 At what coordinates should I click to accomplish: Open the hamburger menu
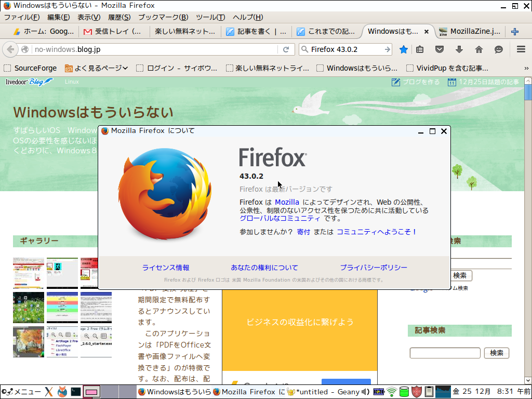(x=521, y=49)
